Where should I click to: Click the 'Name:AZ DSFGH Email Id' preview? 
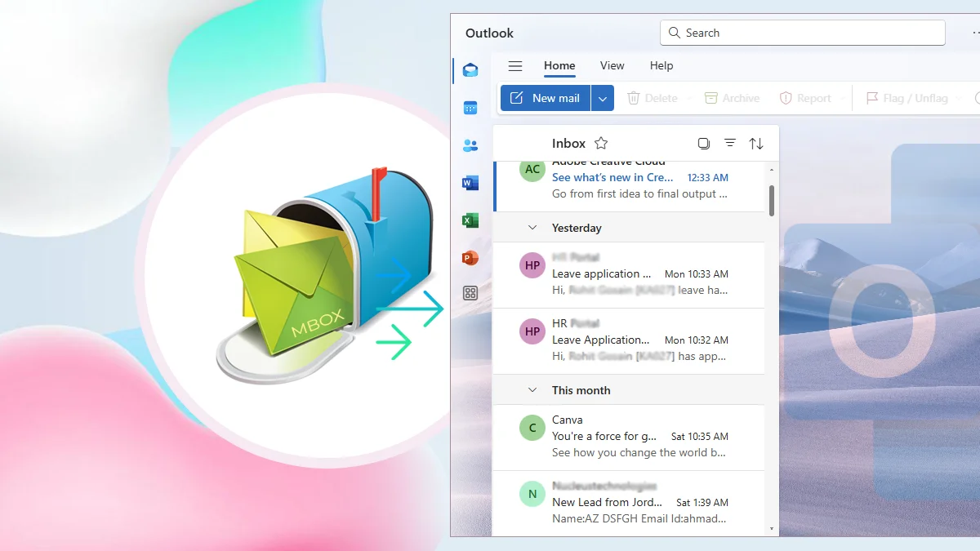639,519
